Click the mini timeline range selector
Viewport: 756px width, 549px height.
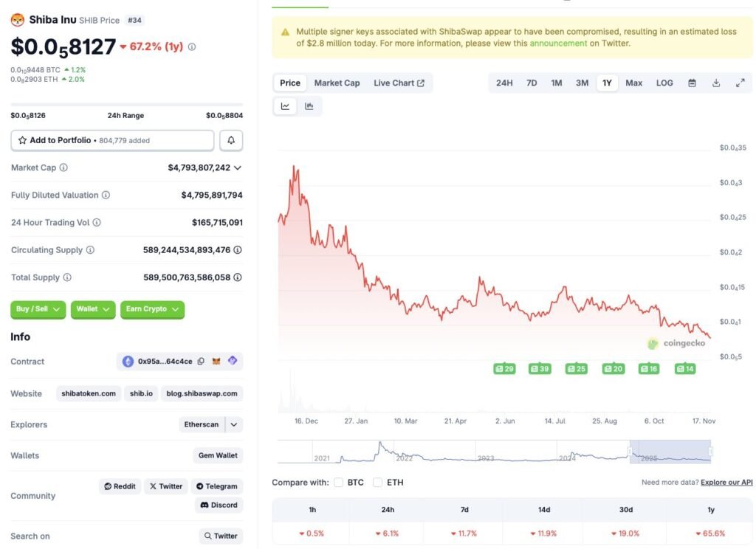click(x=670, y=452)
